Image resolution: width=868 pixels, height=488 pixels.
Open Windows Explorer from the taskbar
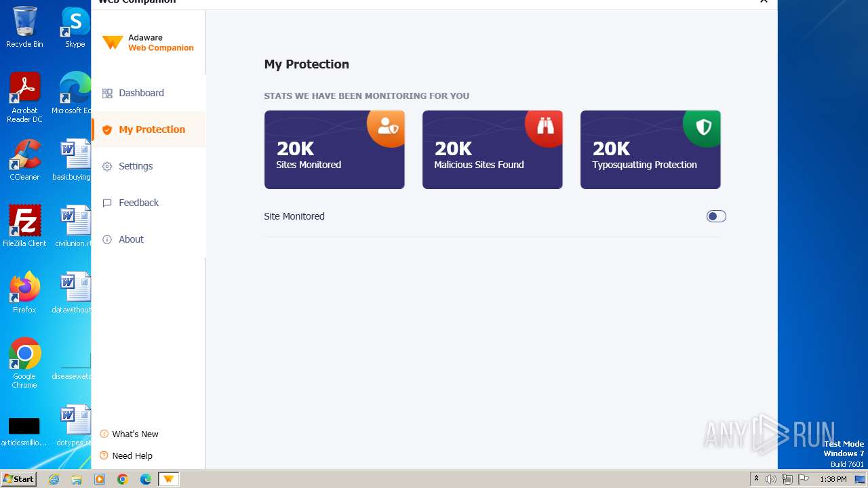pyautogui.click(x=77, y=479)
